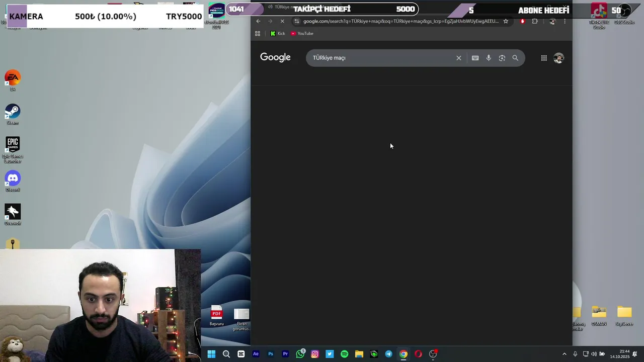Open Chrome extensions puzzle menu

tap(535, 21)
